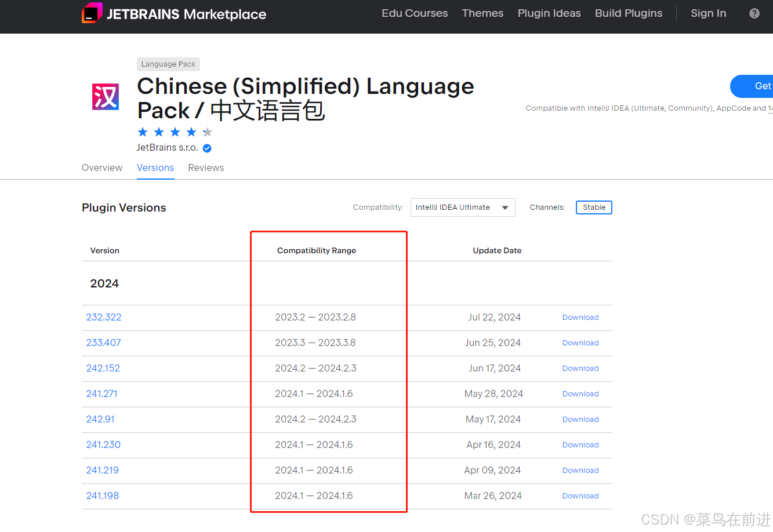The width and height of the screenshot is (773, 532).
Task: Open version 242.91 link
Action: pos(100,420)
